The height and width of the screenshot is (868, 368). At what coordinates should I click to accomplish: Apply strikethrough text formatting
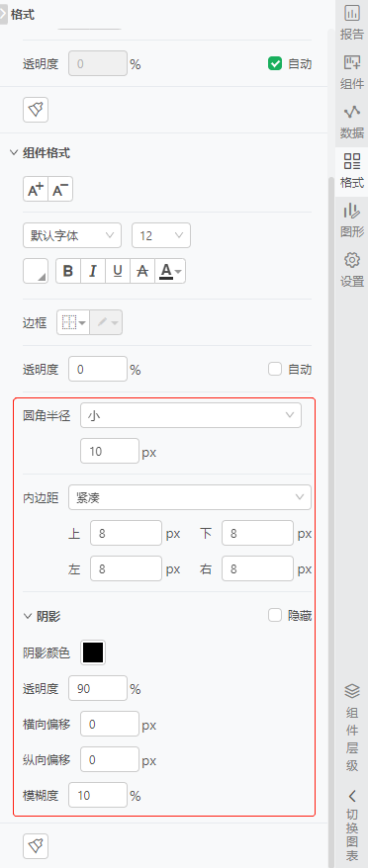[x=142, y=271]
